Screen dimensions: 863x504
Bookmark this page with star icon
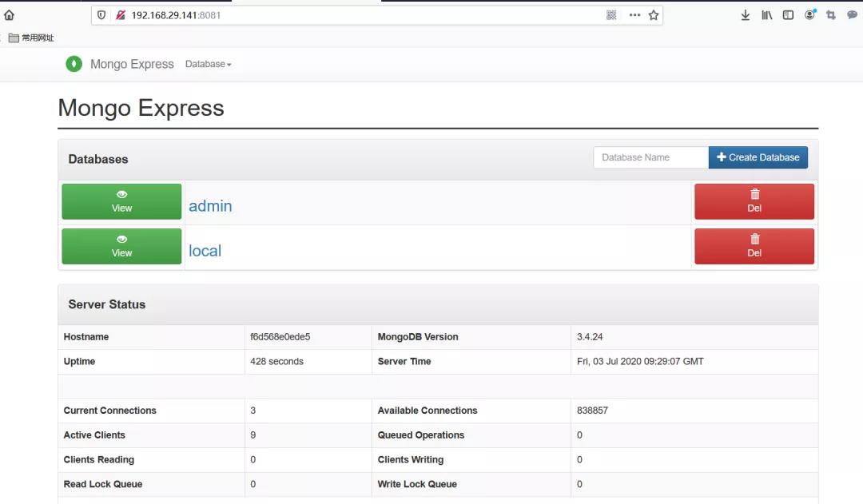654,15
